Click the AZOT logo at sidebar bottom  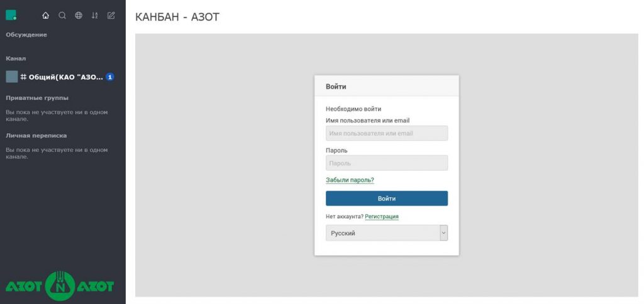60,286
